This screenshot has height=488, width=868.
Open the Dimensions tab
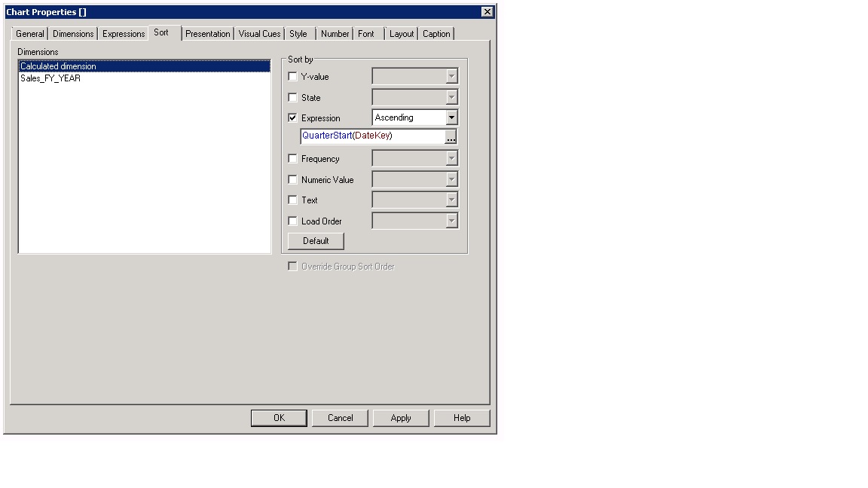pyautogui.click(x=73, y=34)
